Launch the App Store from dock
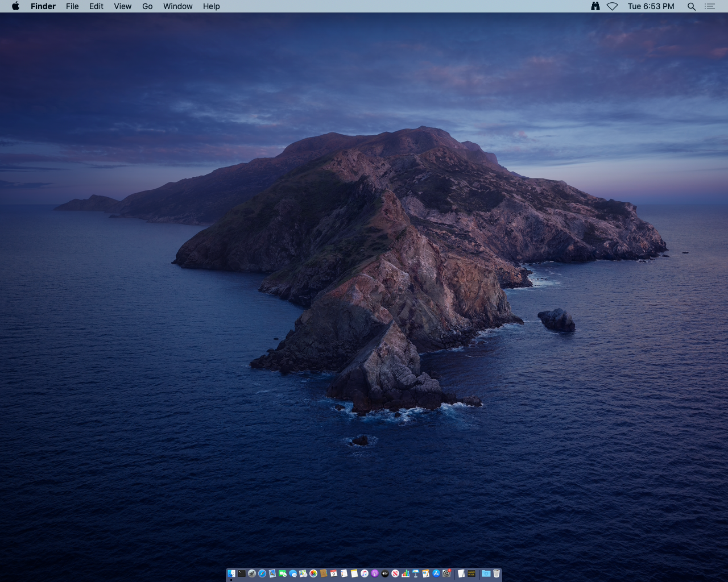Screen dimensions: 728x582 (436, 573)
